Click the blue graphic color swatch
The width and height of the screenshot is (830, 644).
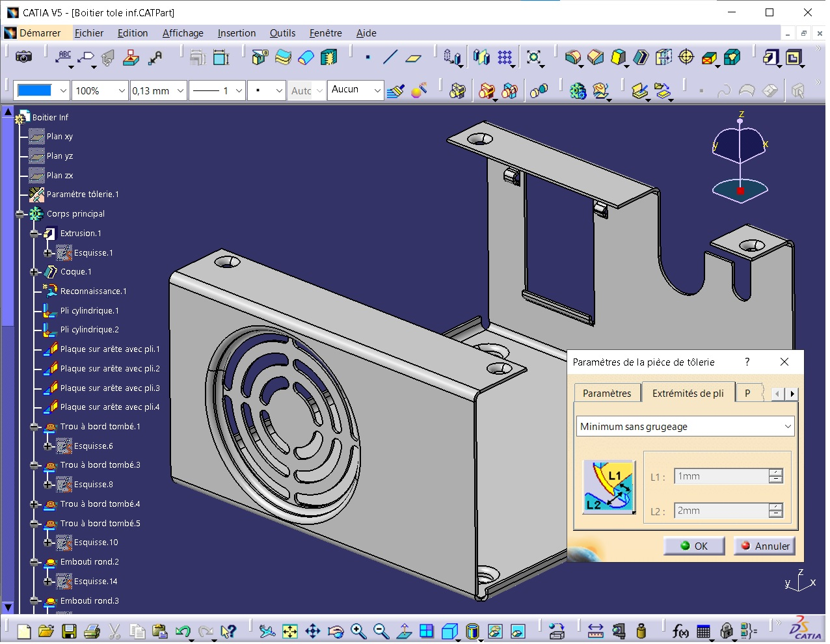click(x=35, y=91)
